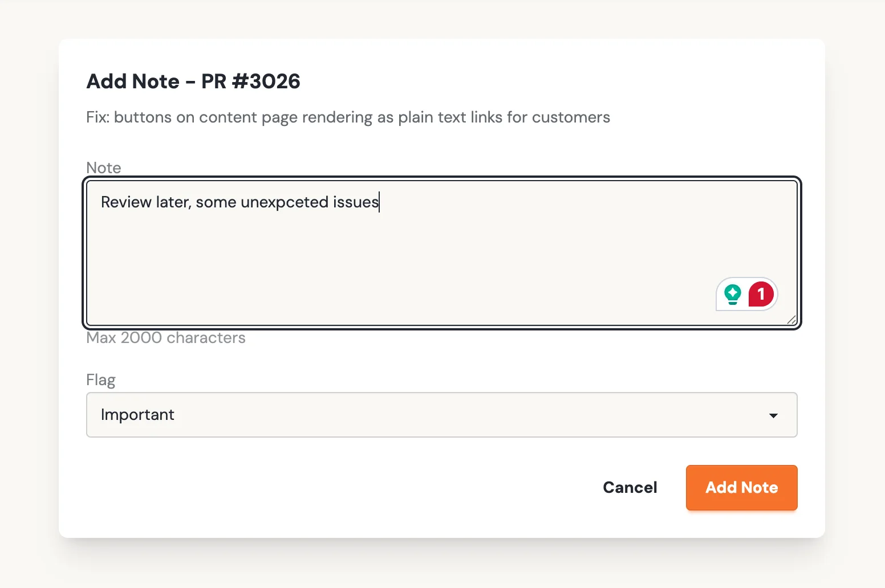Focus the Note text area
Image resolution: width=885 pixels, height=588 pixels.
pyautogui.click(x=441, y=253)
